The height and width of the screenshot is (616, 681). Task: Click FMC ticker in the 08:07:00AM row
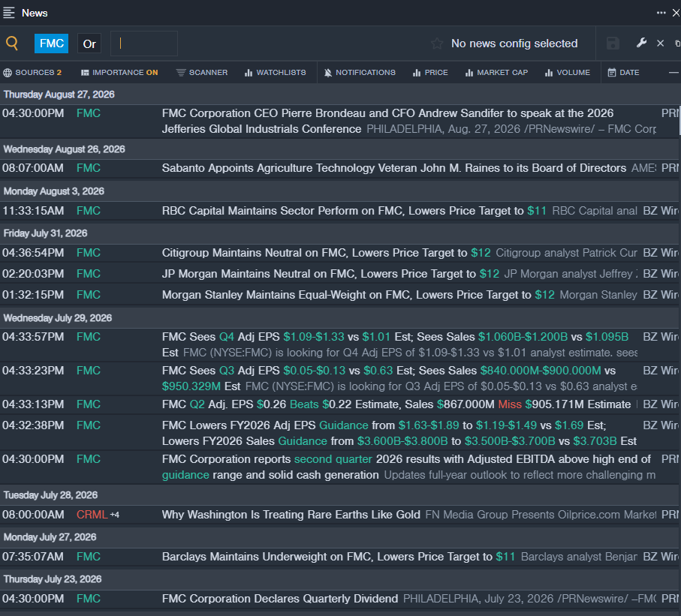click(88, 168)
